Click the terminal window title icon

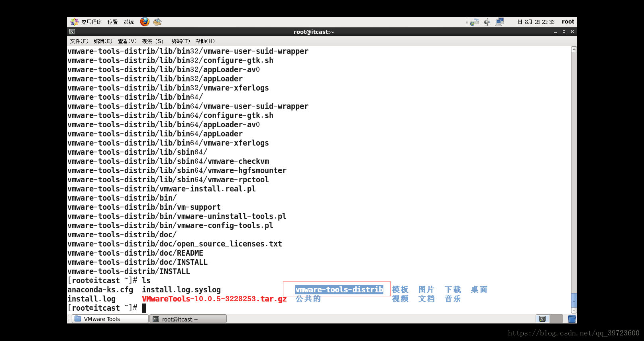point(72,32)
